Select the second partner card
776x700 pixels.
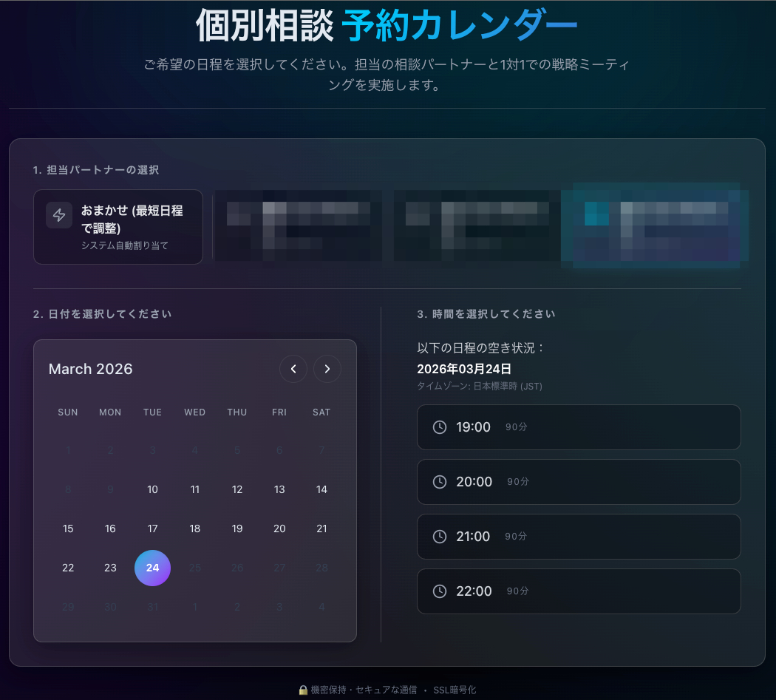click(x=297, y=226)
